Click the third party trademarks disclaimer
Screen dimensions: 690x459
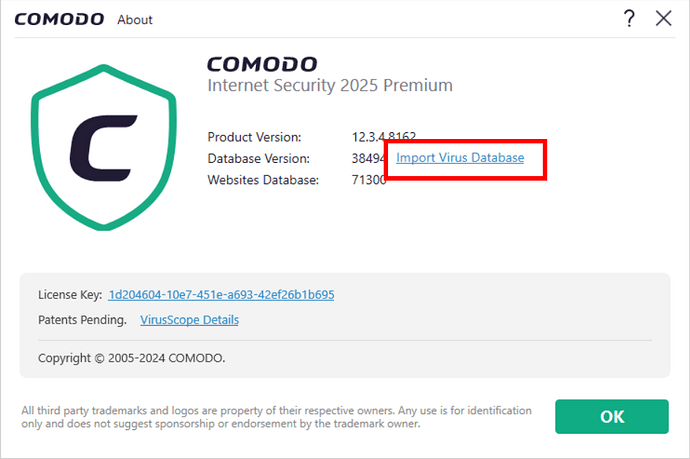click(277, 416)
